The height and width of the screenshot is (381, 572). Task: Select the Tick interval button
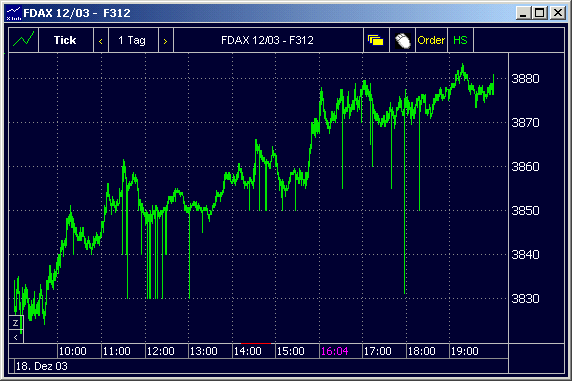[65, 40]
